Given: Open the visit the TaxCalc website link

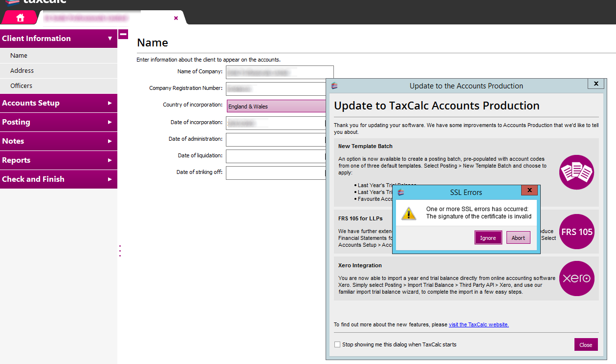Looking at the screenshot, I should click(x=479, y=324).
